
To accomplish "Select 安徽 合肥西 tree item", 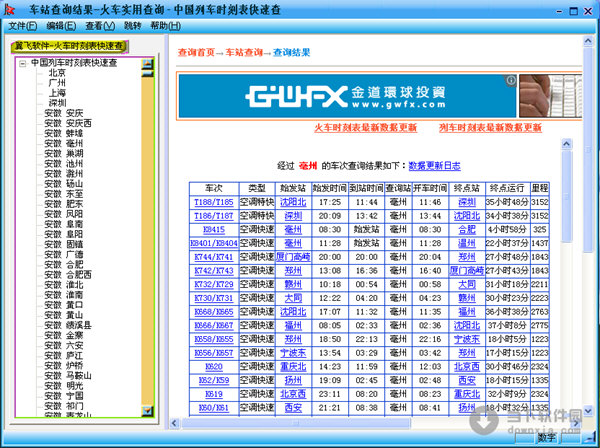I will (x=68, y=275).
